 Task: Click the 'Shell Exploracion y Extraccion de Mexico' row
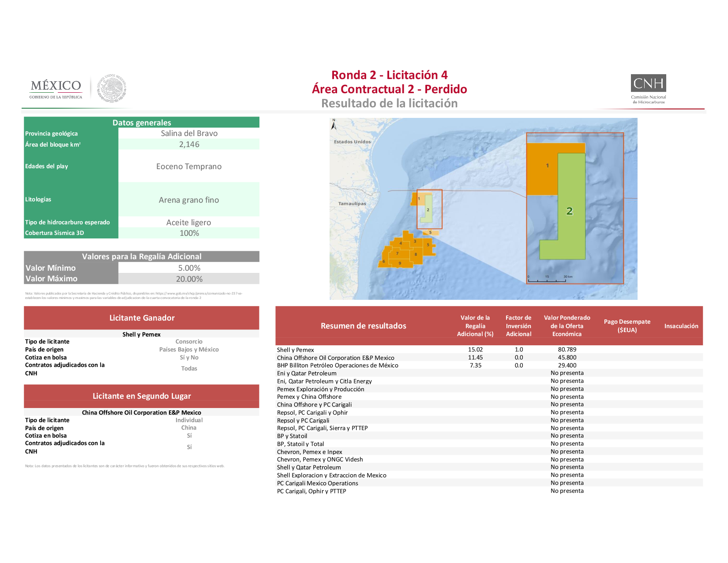tap(489, 475)
